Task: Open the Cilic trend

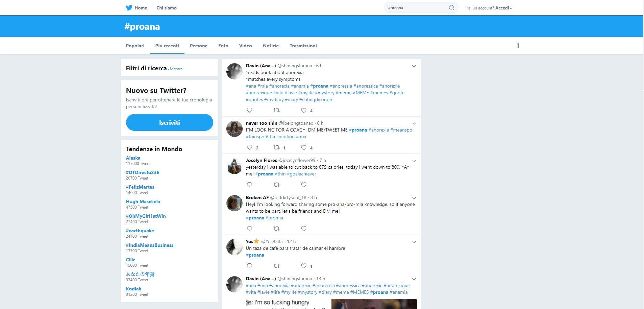Action: [x=131, y=260]
